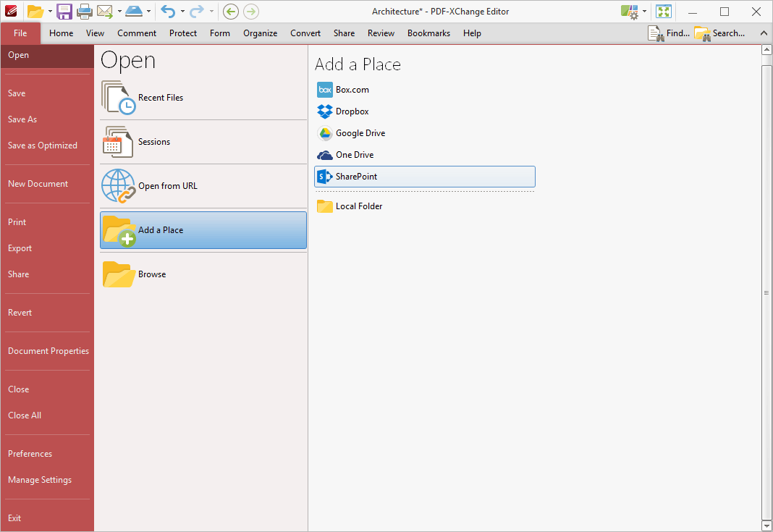Click Print in the red File sidebar
773x532 pixels.
(47, 222)
